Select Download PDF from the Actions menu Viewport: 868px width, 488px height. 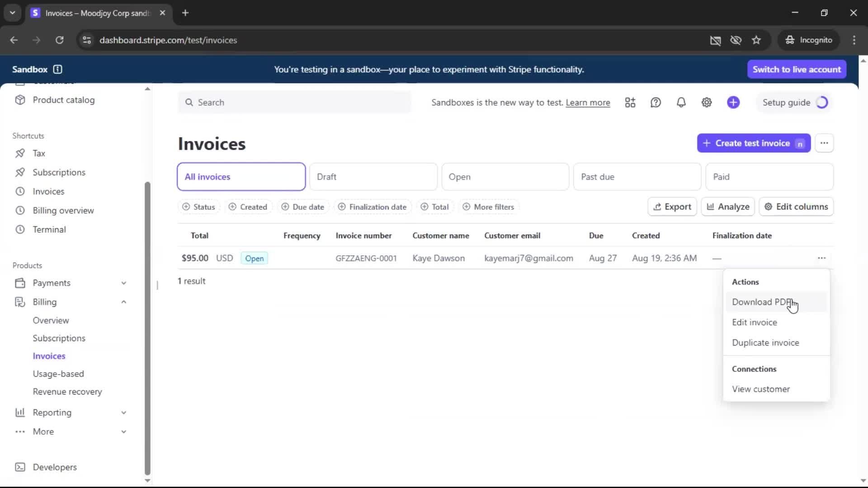(x=762, y=302)
